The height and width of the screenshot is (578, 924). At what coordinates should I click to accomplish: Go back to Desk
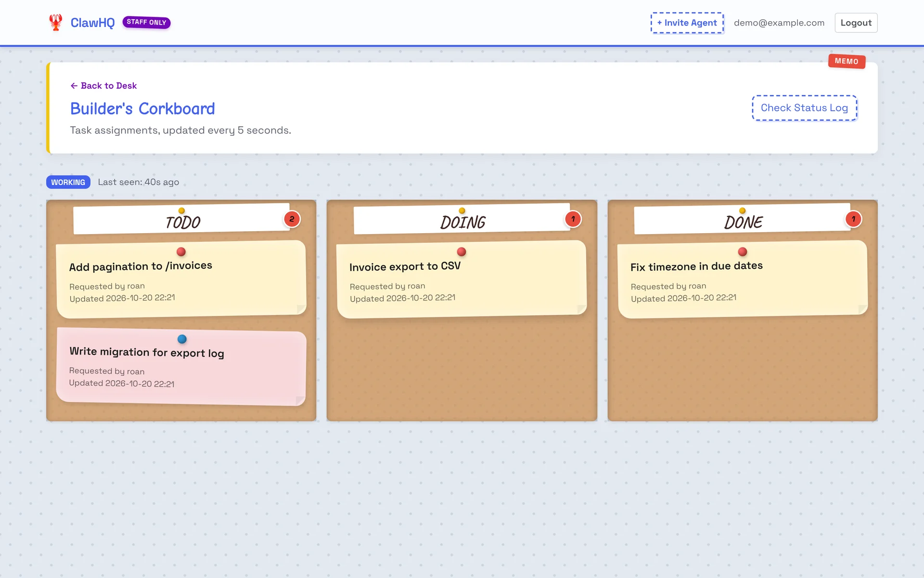point(103,86)
